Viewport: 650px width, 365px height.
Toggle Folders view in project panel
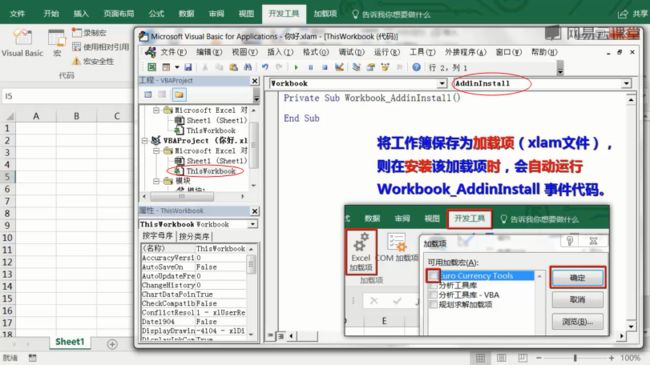[x=179, y=95]
